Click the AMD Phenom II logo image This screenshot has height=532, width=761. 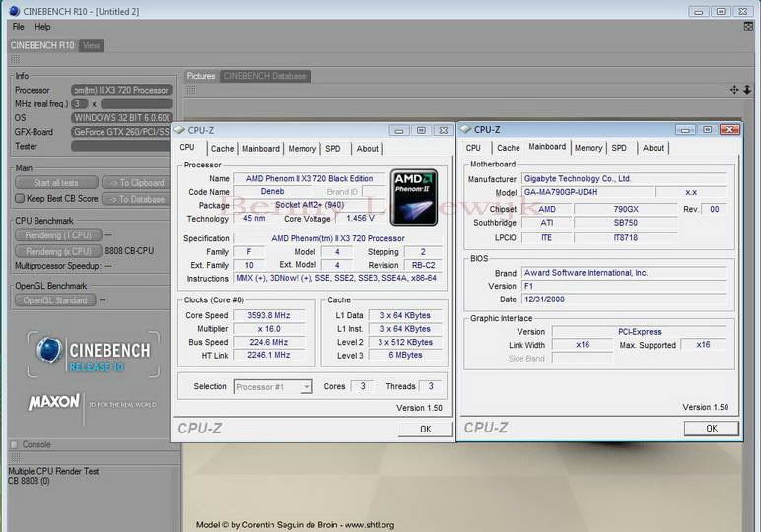click(x=414, y=197)
